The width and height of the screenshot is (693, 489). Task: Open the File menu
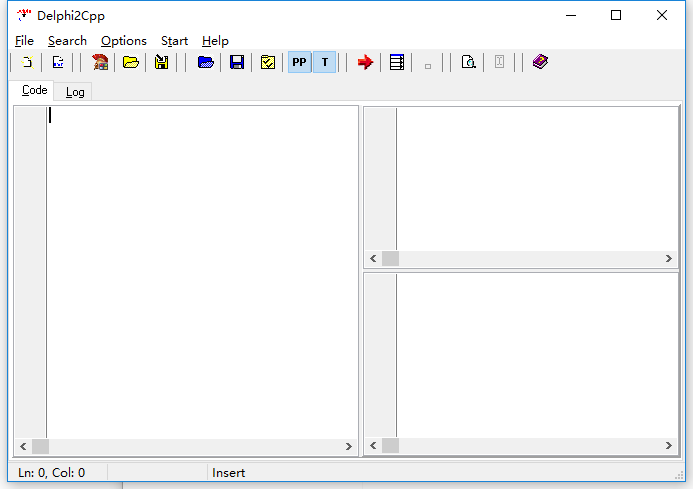pyautogui.click(x=24, y=41)
